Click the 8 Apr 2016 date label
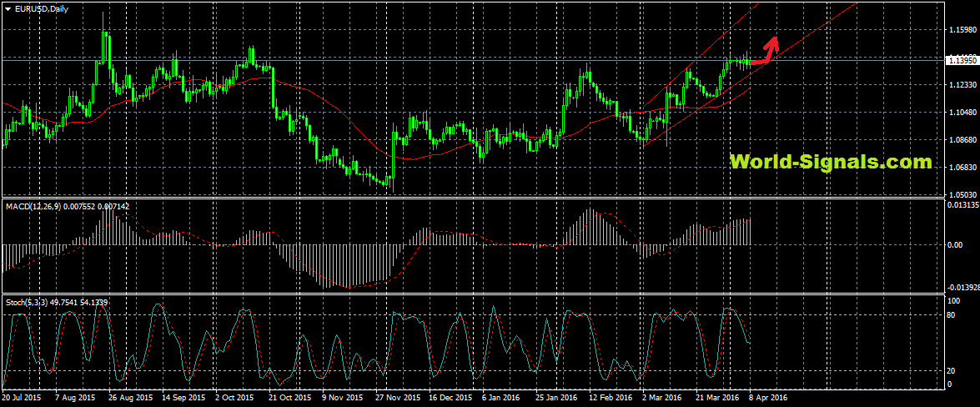 [x=767, y=399]
